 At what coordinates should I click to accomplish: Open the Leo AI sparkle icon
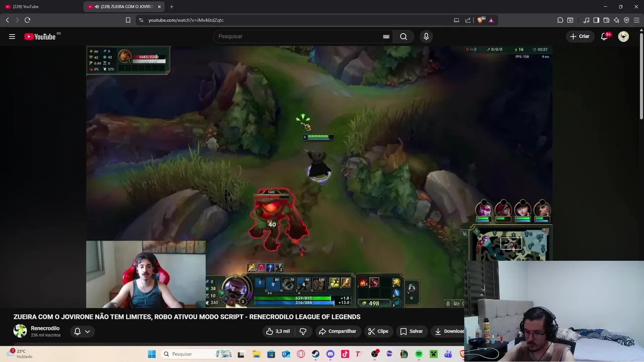tap(616, 20)
